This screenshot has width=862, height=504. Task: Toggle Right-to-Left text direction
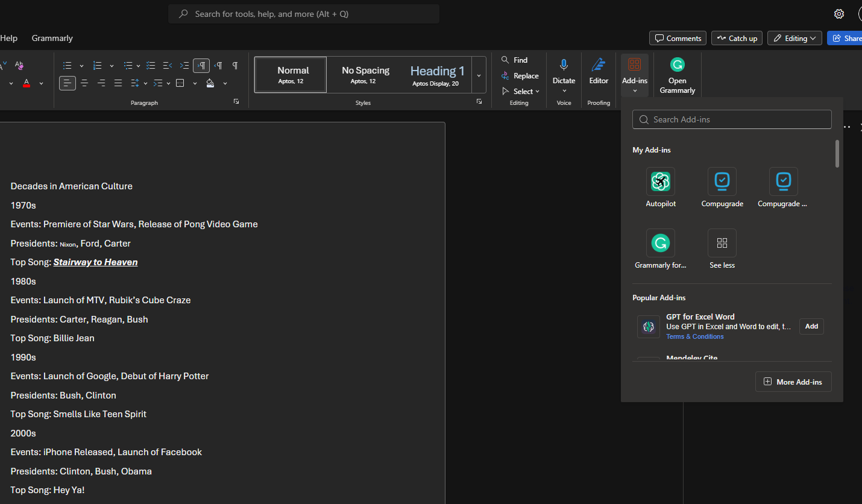(218, 66)
